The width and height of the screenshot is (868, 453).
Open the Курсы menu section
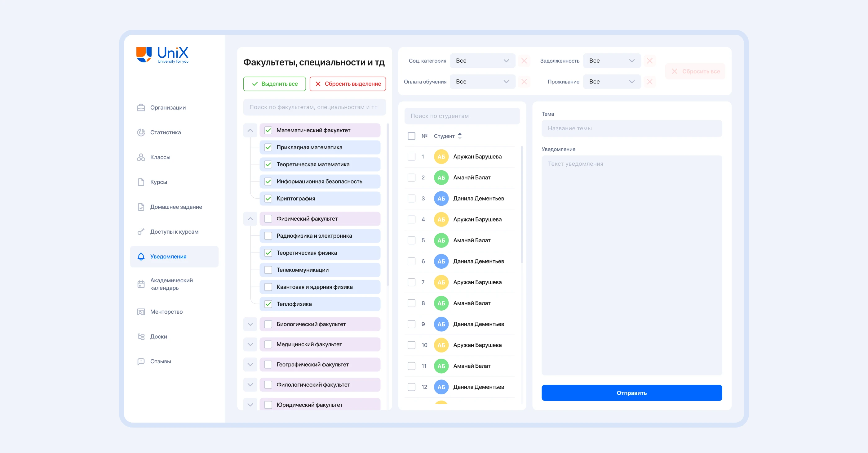click(158, 182)
